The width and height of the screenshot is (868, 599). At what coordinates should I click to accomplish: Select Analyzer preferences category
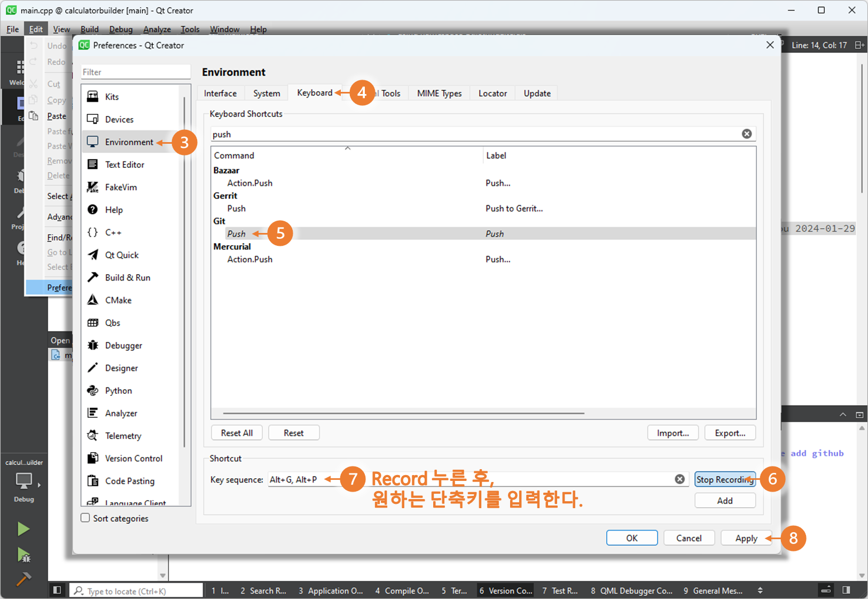(x=132, y=414)
